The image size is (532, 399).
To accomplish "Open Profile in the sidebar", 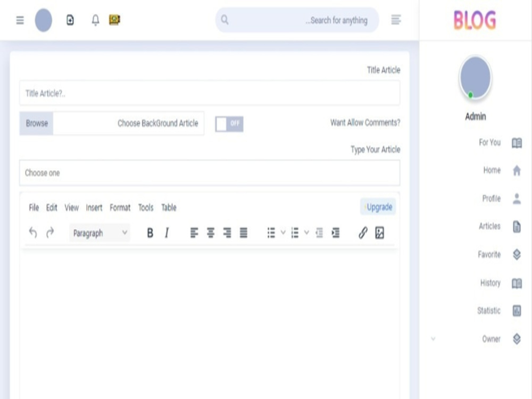I will [491, 198].
